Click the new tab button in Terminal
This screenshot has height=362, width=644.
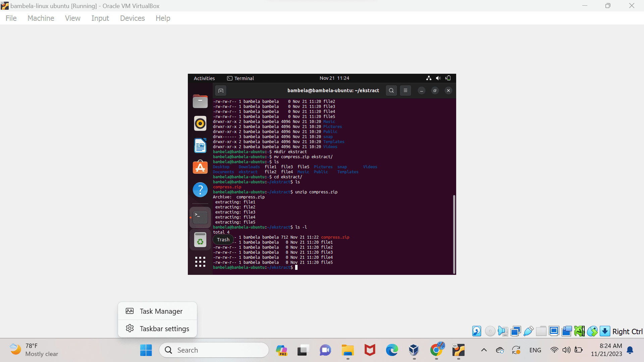click(221, 90)
